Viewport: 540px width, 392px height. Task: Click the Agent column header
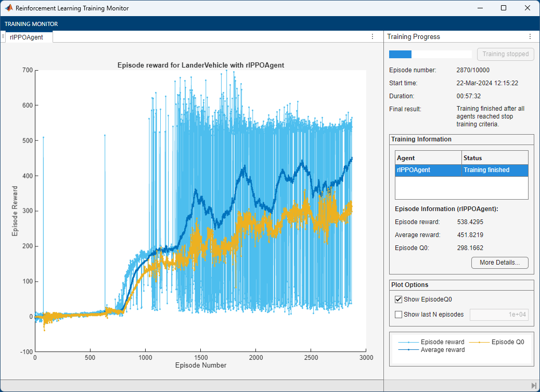tap(428, 158)
